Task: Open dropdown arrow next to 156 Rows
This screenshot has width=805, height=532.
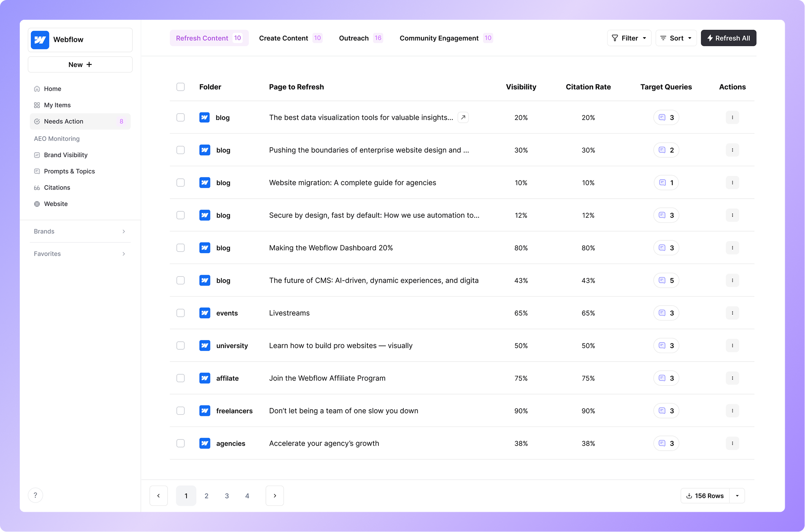Action: click(x=737, y=496)
